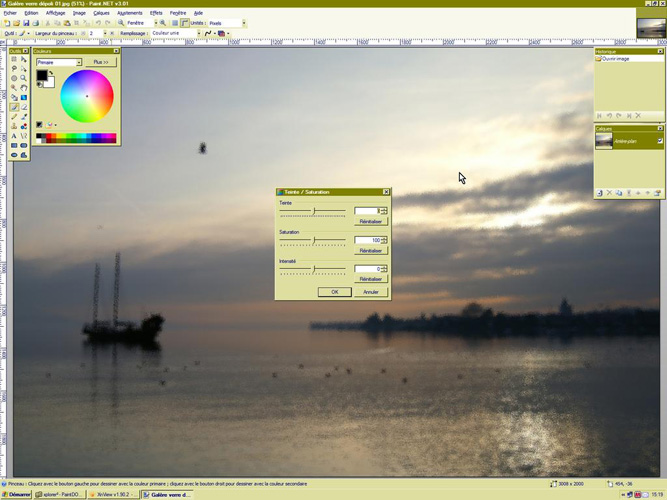Select the Rectangle Select tool
This screenshot has width=667, height=500.
coord(14,59)
